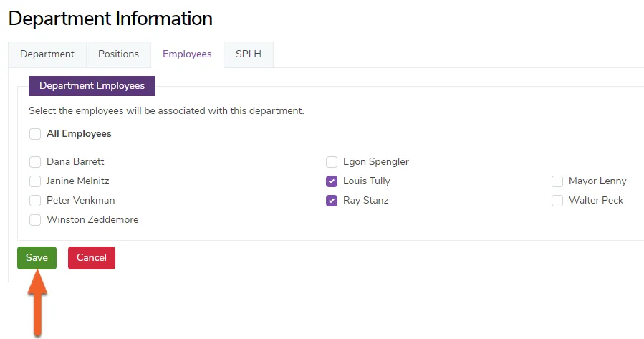Click the Department Employees section header

92,86
